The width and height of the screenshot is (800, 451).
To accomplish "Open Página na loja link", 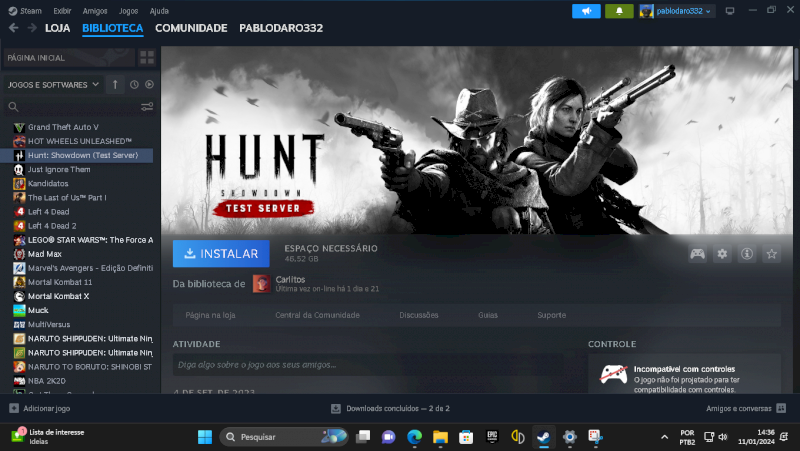I will (x=210, y=315).
